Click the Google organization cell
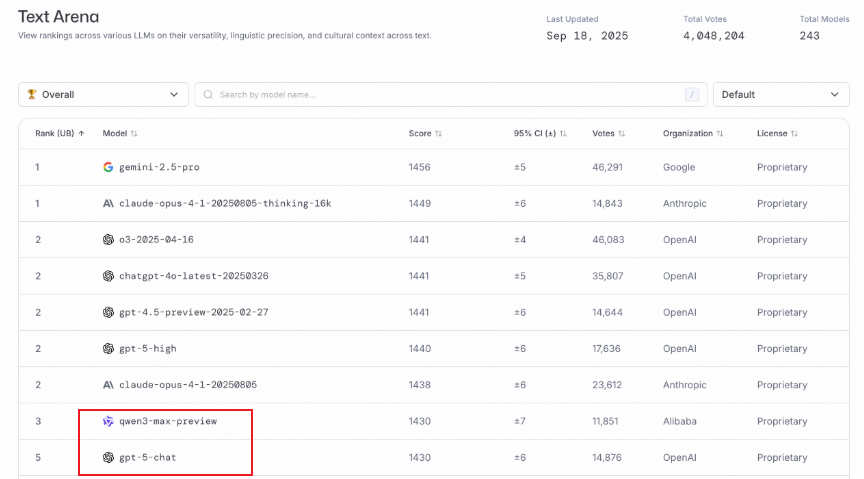This screenshot has width=864, height=479. [x=679, y=167]
